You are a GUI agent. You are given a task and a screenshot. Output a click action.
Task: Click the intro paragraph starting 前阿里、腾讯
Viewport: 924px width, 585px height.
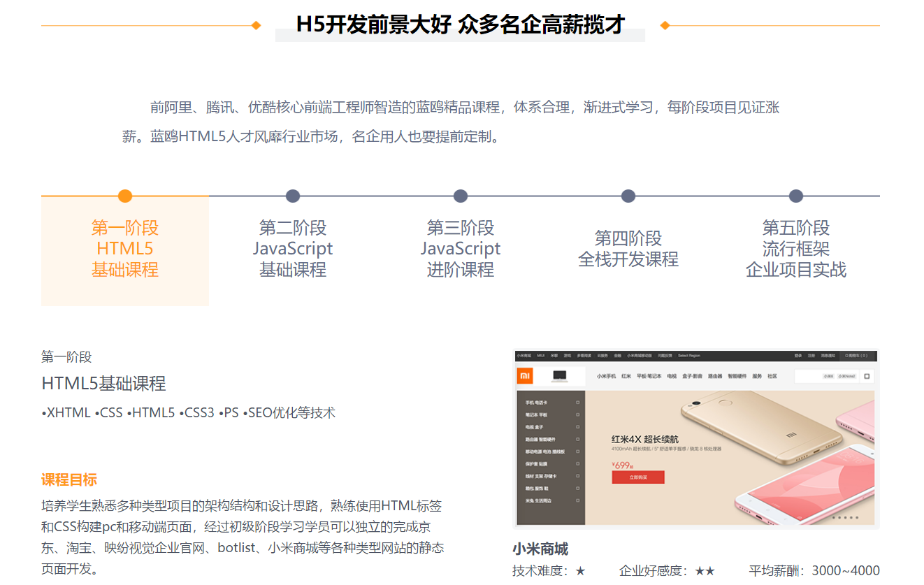pyautogui.click(x=451, y=122)
